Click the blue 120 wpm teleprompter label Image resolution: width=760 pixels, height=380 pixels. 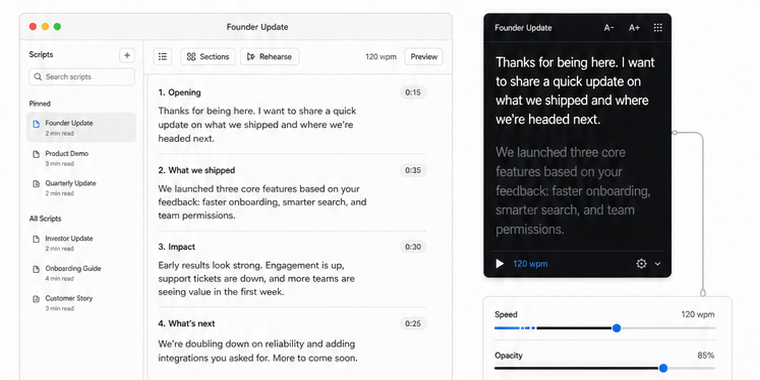[530, 264]
